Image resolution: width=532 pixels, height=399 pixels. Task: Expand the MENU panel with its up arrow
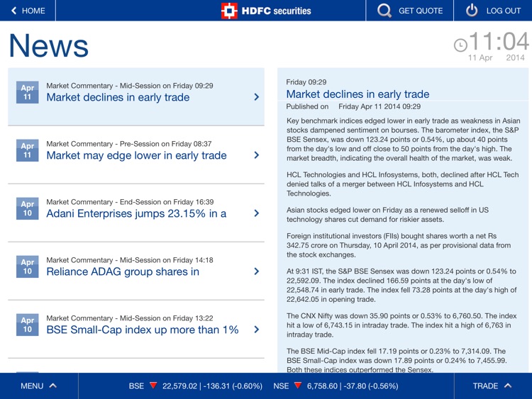pos(53,386)
